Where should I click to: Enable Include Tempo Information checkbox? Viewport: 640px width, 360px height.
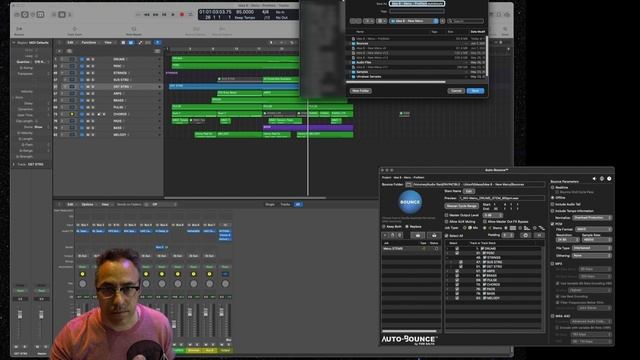(553, 211)
